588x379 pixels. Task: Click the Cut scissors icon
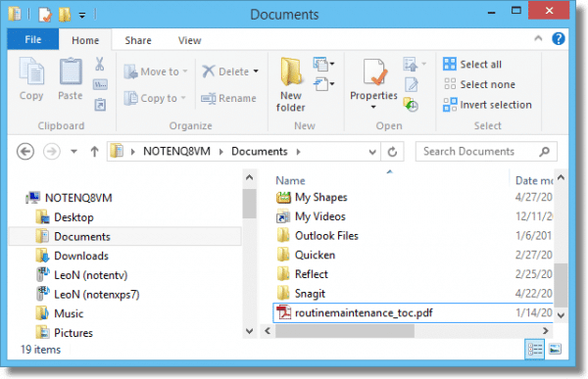coord(99,64)
